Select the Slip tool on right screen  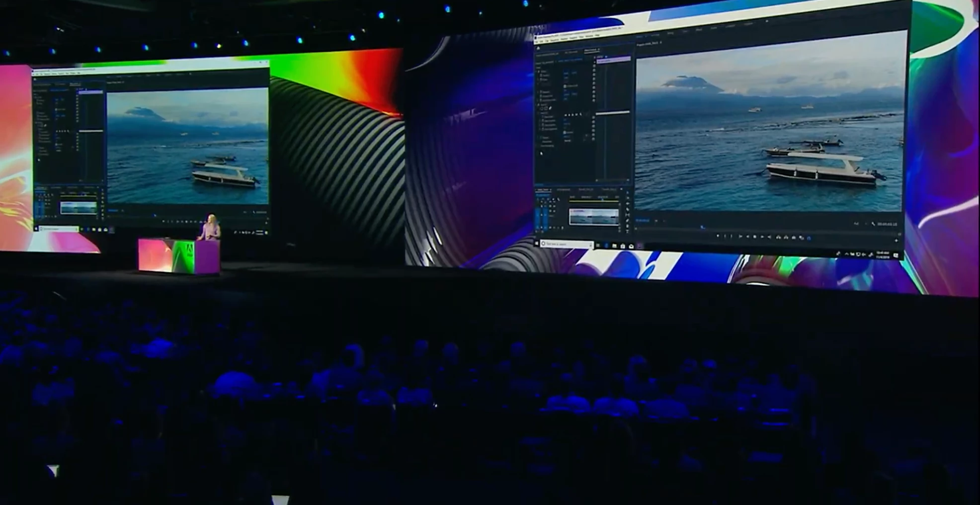tap(628, 215)
